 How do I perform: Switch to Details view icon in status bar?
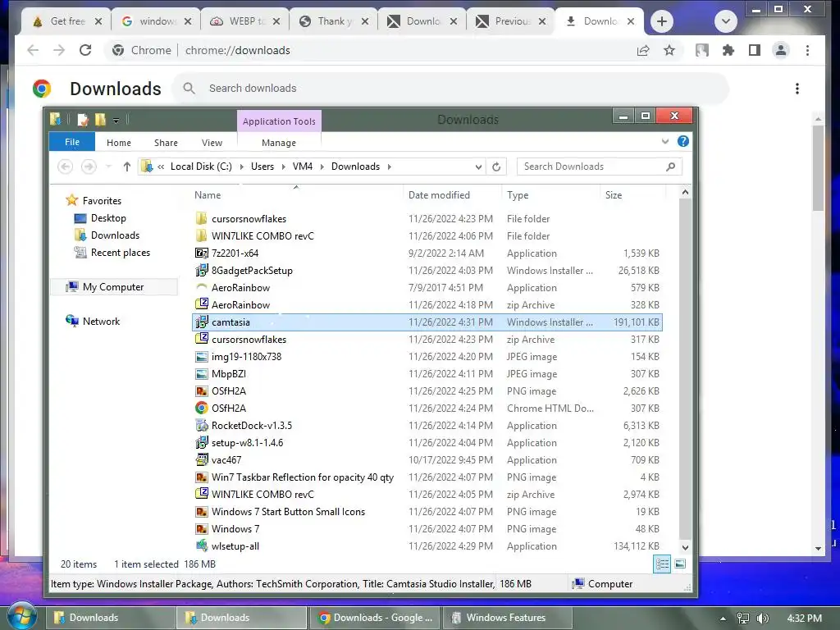point(662,564)
